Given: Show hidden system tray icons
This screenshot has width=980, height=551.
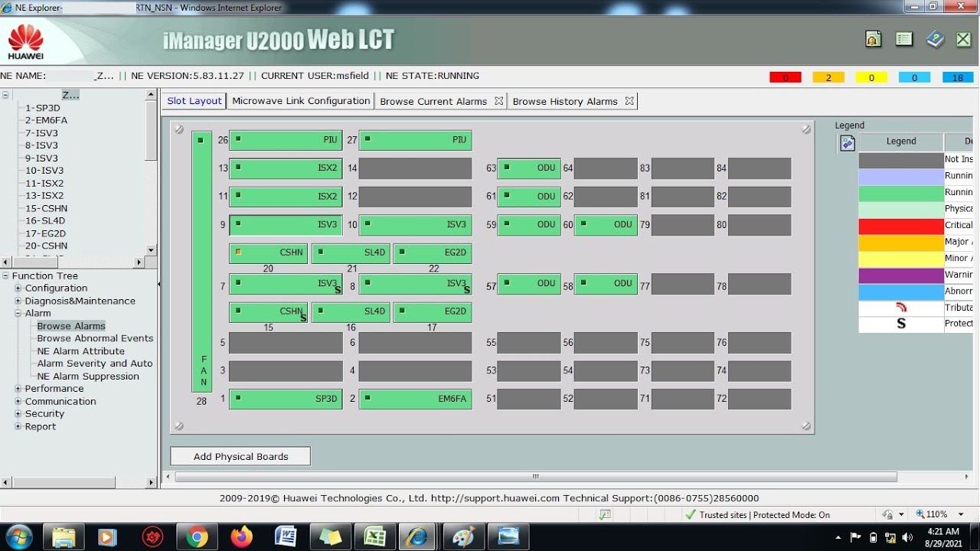Looking at the screenshot, I should tap(838, 537).
